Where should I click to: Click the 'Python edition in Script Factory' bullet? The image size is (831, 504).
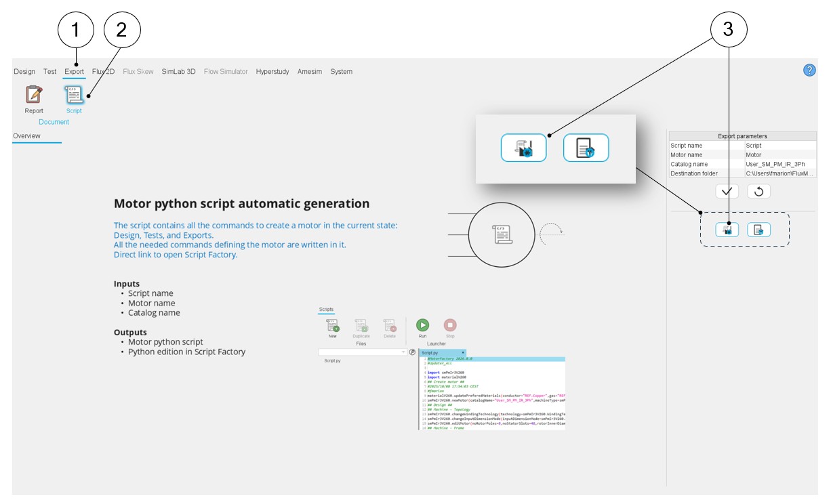(x=187, y=352)
